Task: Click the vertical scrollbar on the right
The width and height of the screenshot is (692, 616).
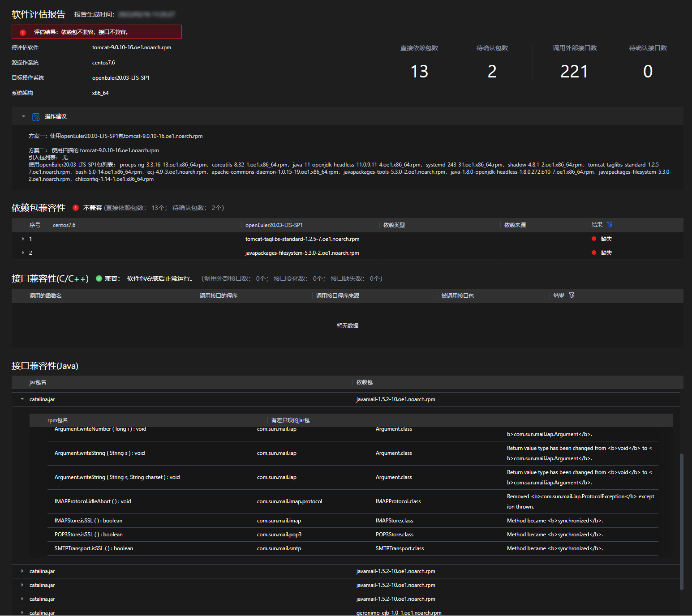Action: [682, 522]
